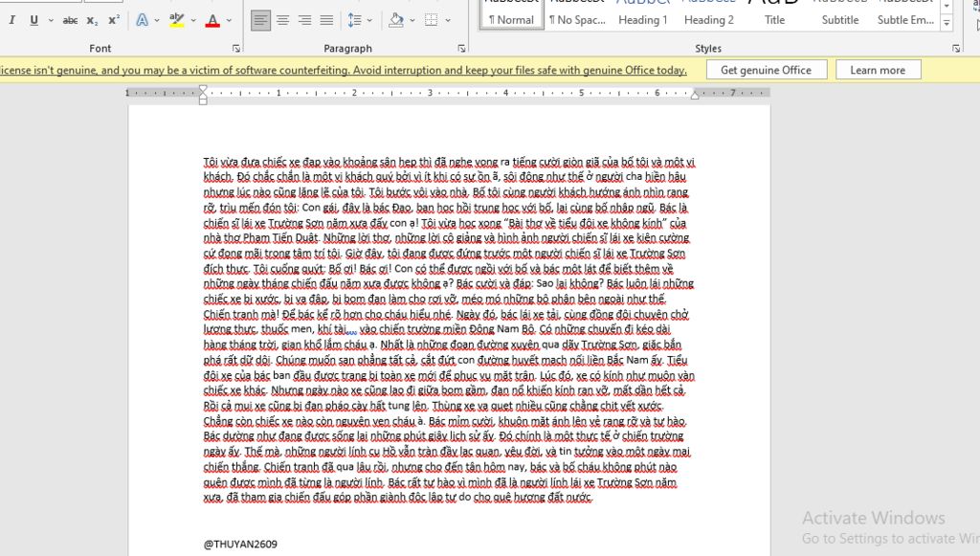Align text left
This screenshot has width=980, height=556.
[260, 20]
